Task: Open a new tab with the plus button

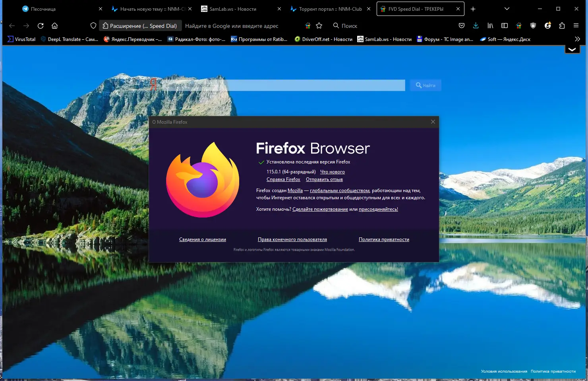Action: tap(473, 9)
